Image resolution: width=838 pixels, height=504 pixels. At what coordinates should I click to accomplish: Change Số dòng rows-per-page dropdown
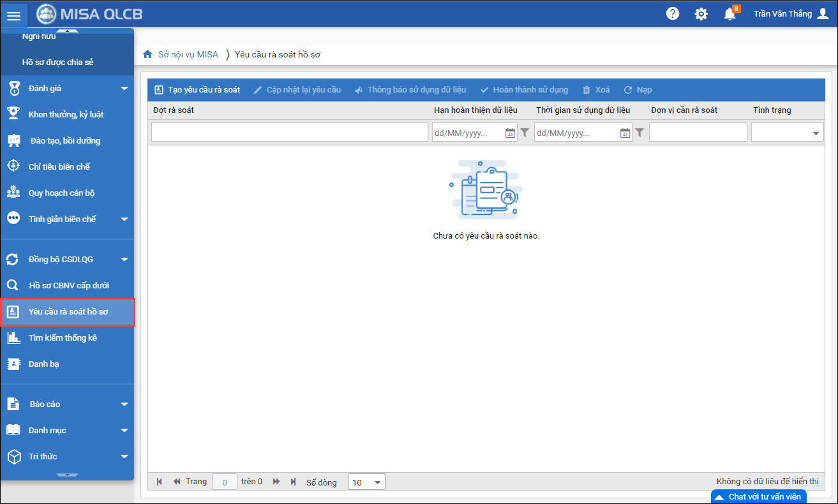(x=366, y=482)
